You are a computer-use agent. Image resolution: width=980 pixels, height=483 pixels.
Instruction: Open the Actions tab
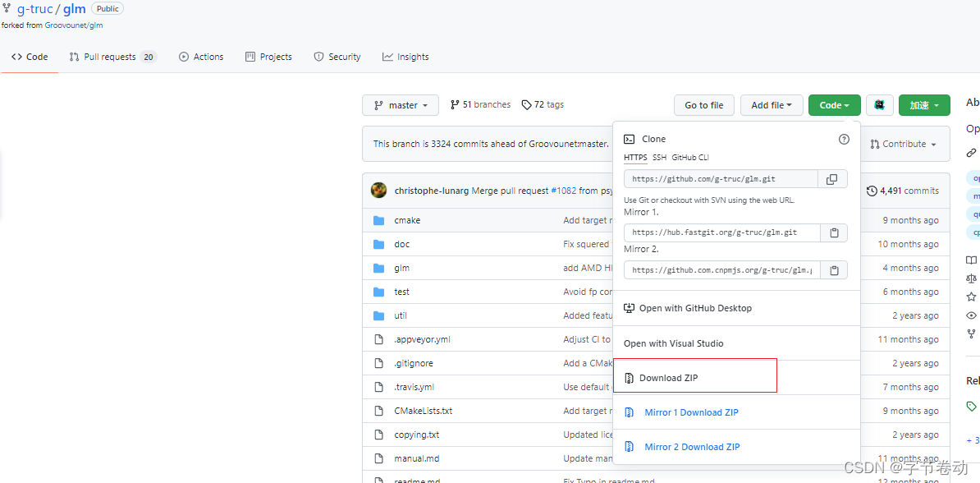pyautogui.click(x=200, y=57)
